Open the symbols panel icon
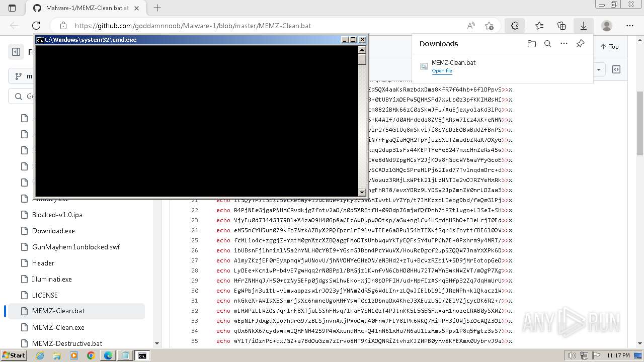Viewport: 644px width, 362px height. coord(616,69)
